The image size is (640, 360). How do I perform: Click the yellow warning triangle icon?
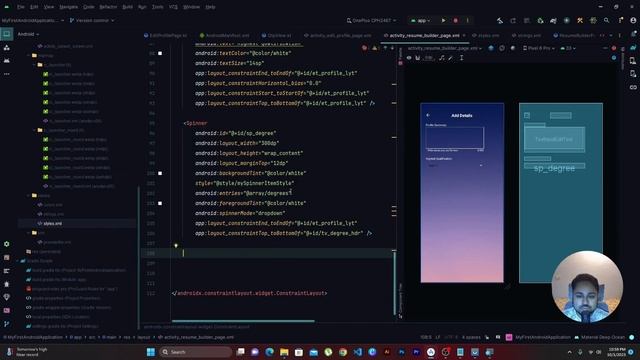coord(375,48)
